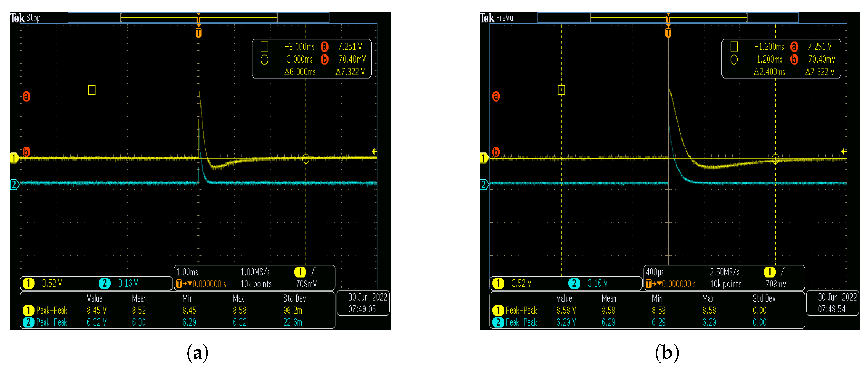The width and height of the screenshot is (868, 368).
Task: Click the trigger level arrow on left scope edge
Action: point(374,151)
